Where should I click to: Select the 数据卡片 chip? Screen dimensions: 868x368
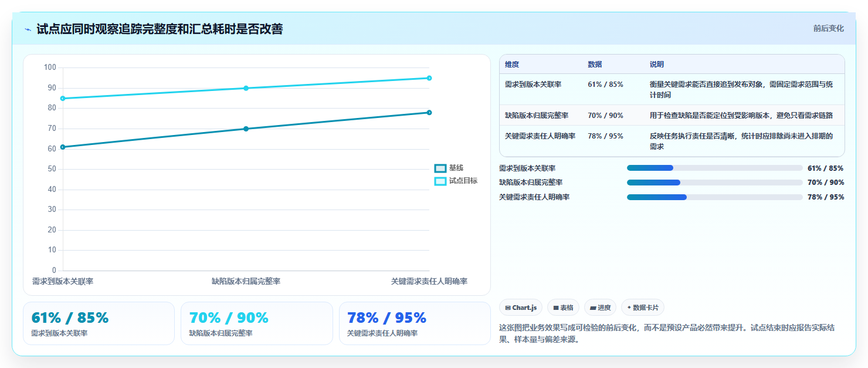pyautogui.click(x=643, y=308)
